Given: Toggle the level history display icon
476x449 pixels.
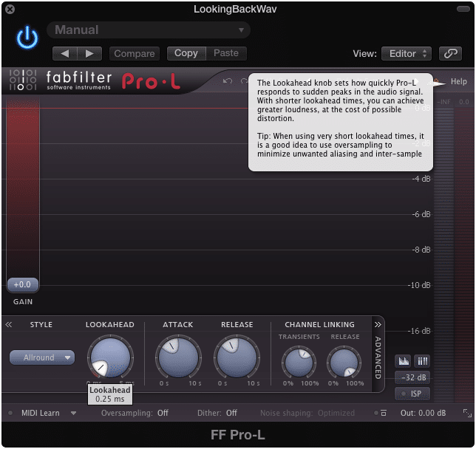Looking at the screenshot, I should [403, 360].
